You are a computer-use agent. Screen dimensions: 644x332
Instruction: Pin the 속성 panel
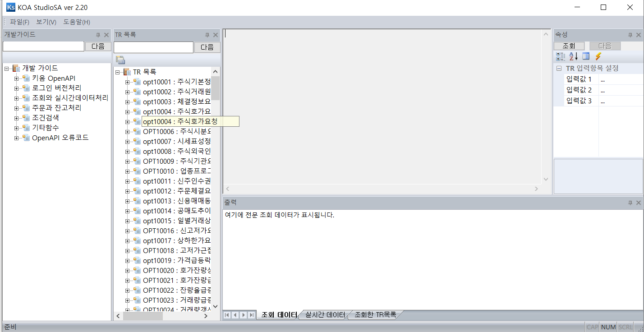[x=630, y=35]
